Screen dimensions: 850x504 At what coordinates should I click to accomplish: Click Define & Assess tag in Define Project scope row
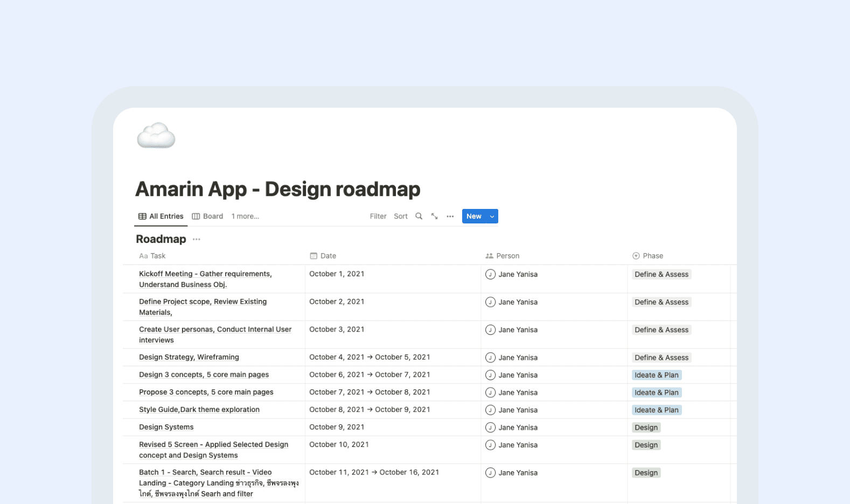[x=661, y=302]
